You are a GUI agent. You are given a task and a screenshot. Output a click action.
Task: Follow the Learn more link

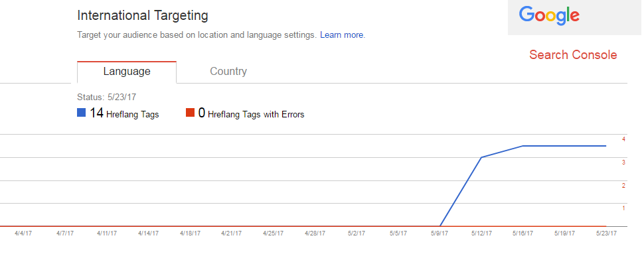click(x=342, y=35)
